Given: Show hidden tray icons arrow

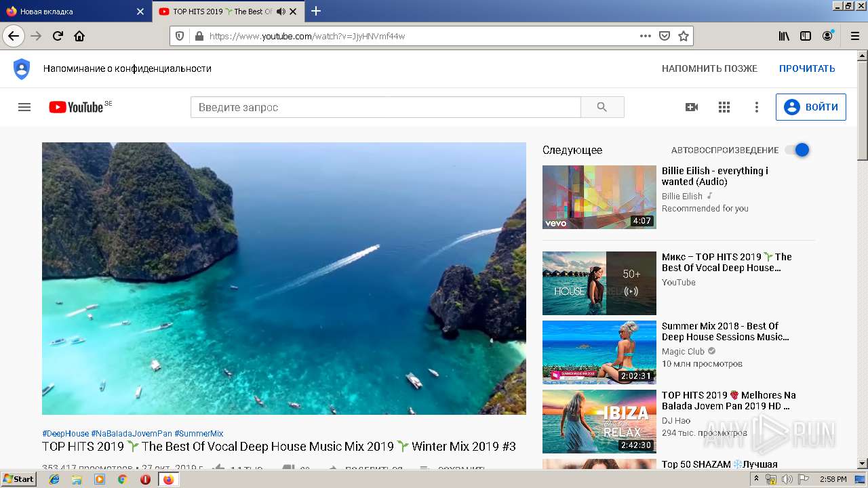Looking at the screenshot, I should point(756,479).
